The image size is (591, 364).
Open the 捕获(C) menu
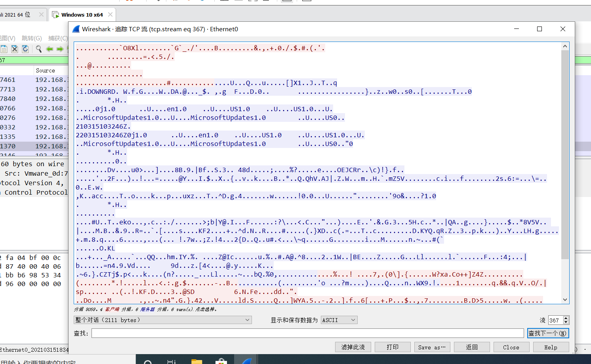coord(58,38)
